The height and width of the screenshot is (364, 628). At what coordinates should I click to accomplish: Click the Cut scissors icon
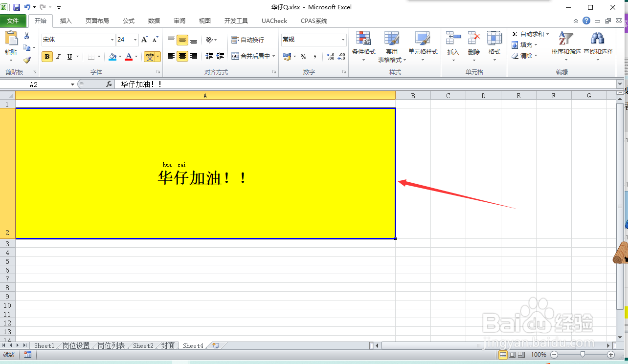(27, 36)
